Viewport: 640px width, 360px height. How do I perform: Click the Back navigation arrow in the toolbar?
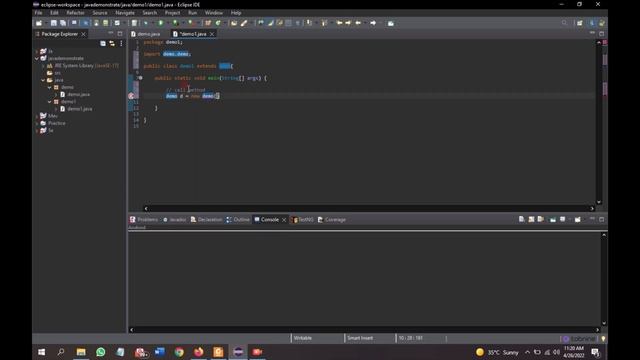pos(358,23)
